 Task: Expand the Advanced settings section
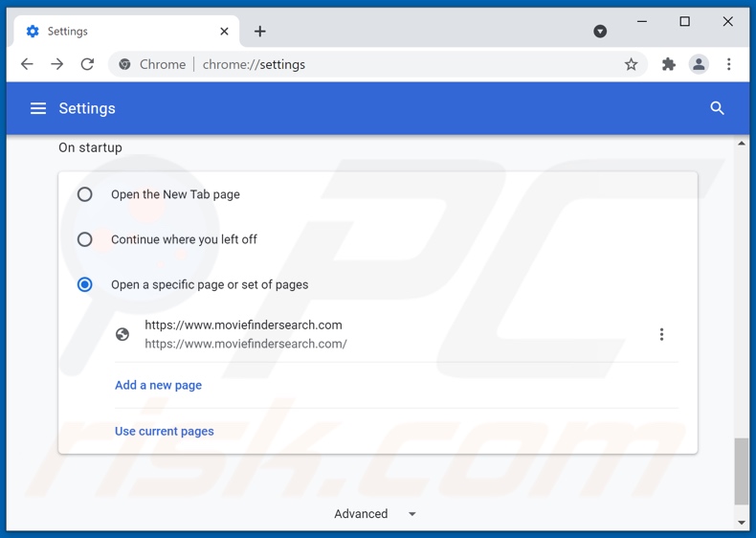[374, 514]
